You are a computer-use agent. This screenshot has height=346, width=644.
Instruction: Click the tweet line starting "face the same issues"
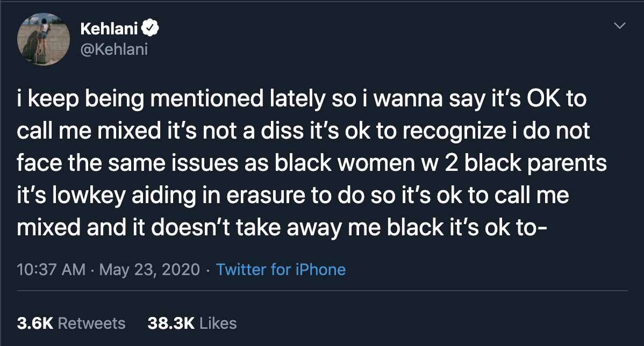(x=312, y=163)
